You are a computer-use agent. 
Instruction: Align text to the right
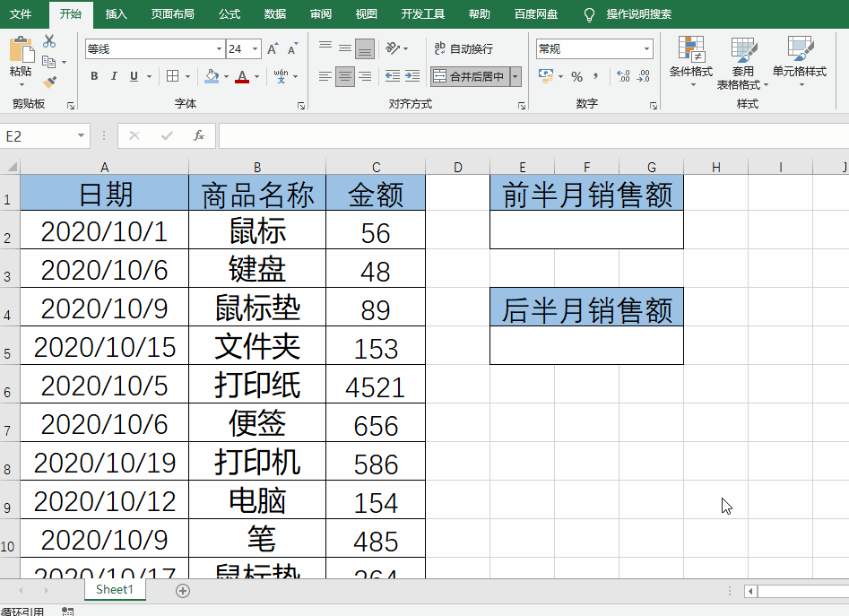pos(365,76)
